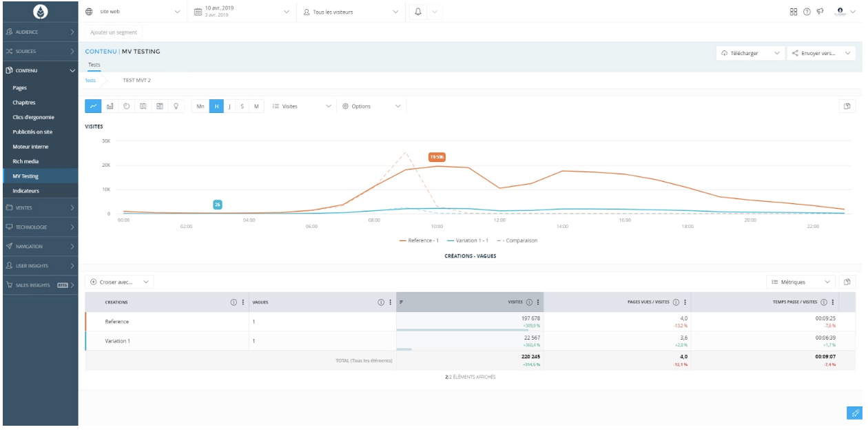Choose the pie chart view icon
This screenshot has width=868, height=434.
(126, 106)
